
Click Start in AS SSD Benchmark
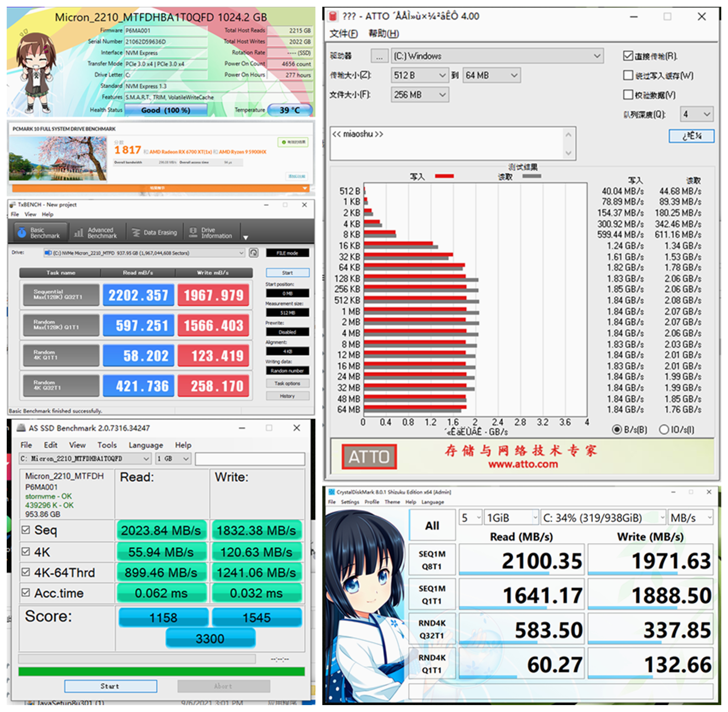tap(110, 686)
